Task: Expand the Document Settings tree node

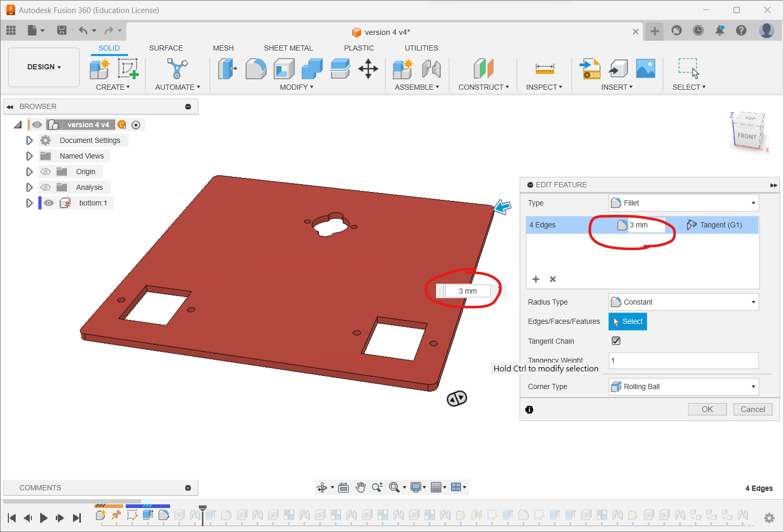Action: (x=29, y=140)
